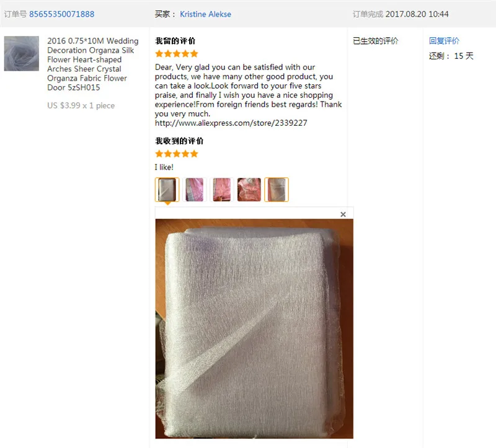Open the organza product image
This screenshot has height=448, width=496.
pyautogui.click(x=22, y=53)
